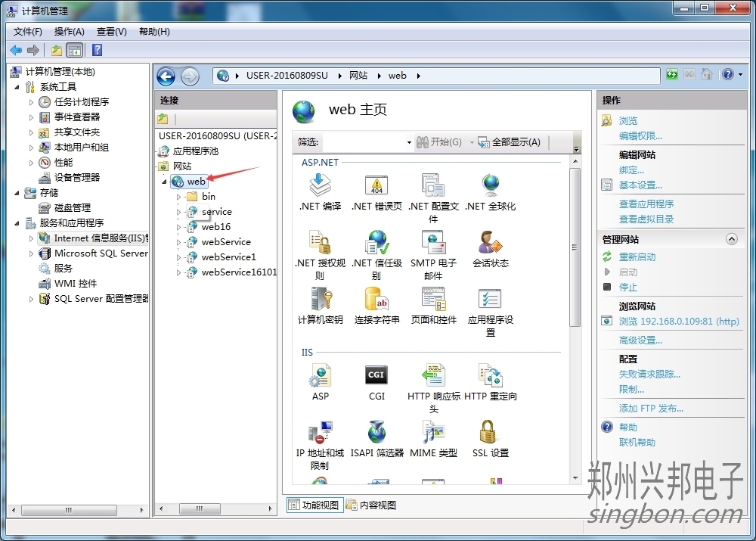Click the home icon in IIS address bar

coord(706,74)
